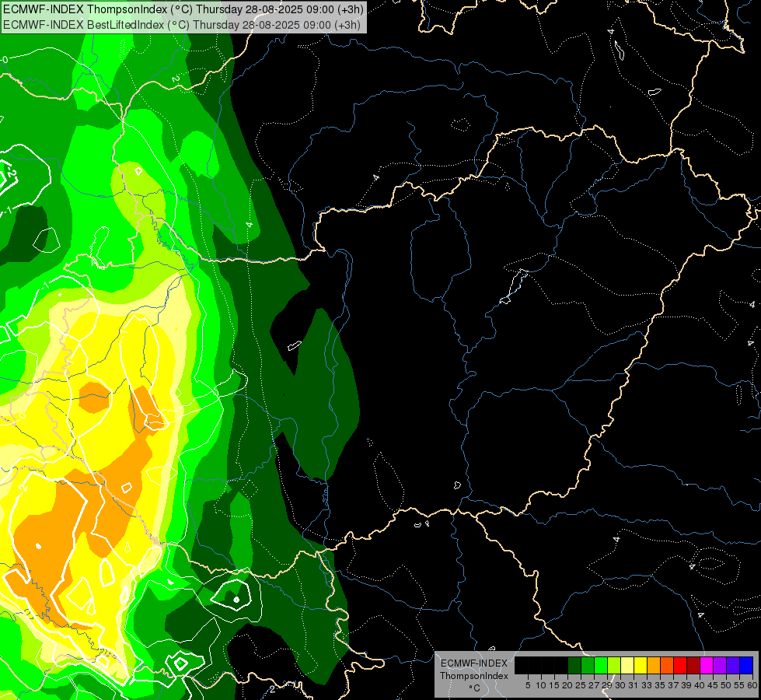
Task: Select the light orange 33–35 legend swatch
Action: pyautogui.click(x=654, y=665)
